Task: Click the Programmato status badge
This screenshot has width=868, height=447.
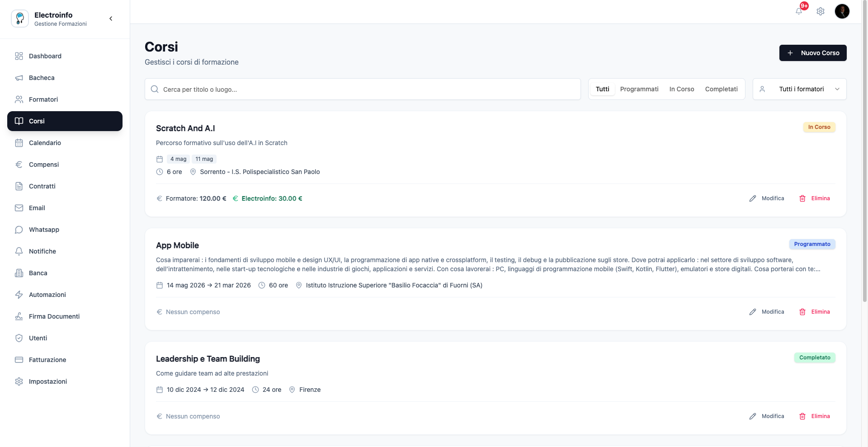Action: click(812, 244)
